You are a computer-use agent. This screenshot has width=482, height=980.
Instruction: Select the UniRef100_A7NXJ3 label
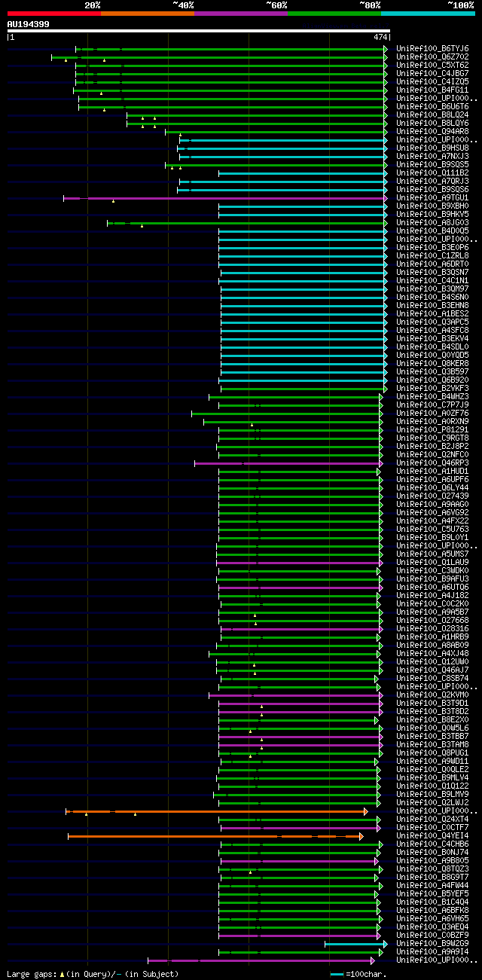pos(432,156)
